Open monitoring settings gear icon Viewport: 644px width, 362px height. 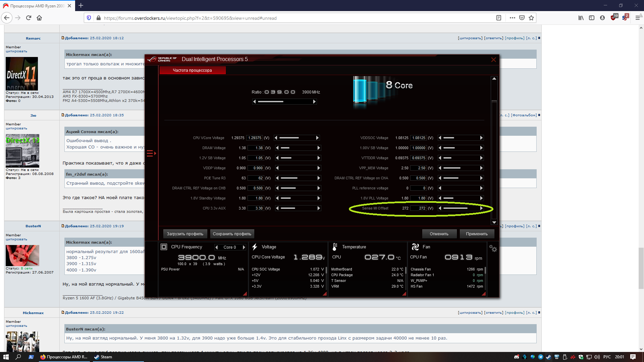[x=493, y=248]
